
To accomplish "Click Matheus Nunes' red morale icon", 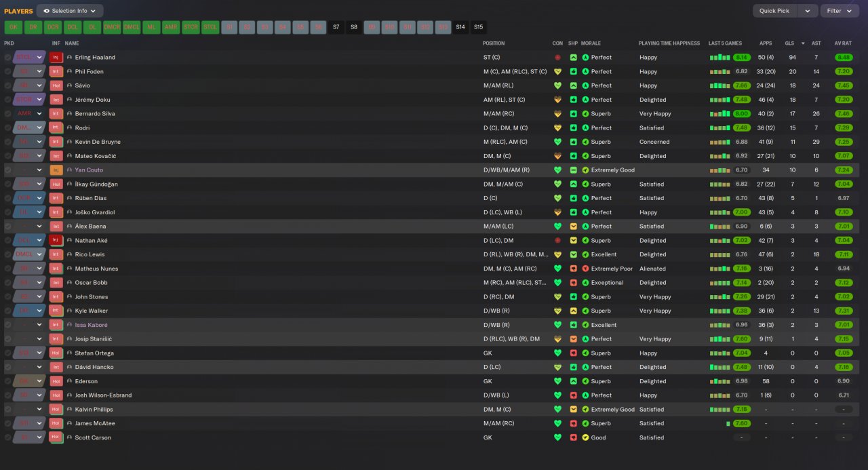I will 586,269.
